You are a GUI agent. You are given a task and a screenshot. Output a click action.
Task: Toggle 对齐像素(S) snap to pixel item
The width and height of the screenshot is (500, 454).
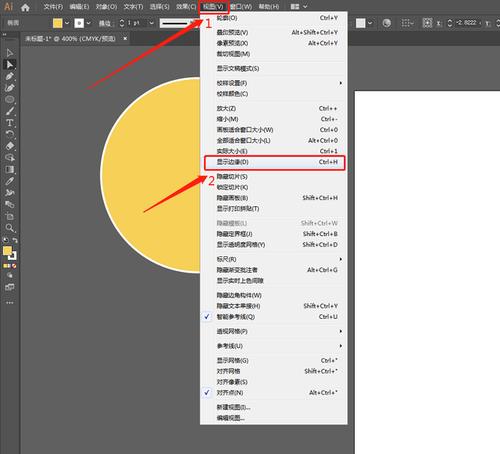273,382
